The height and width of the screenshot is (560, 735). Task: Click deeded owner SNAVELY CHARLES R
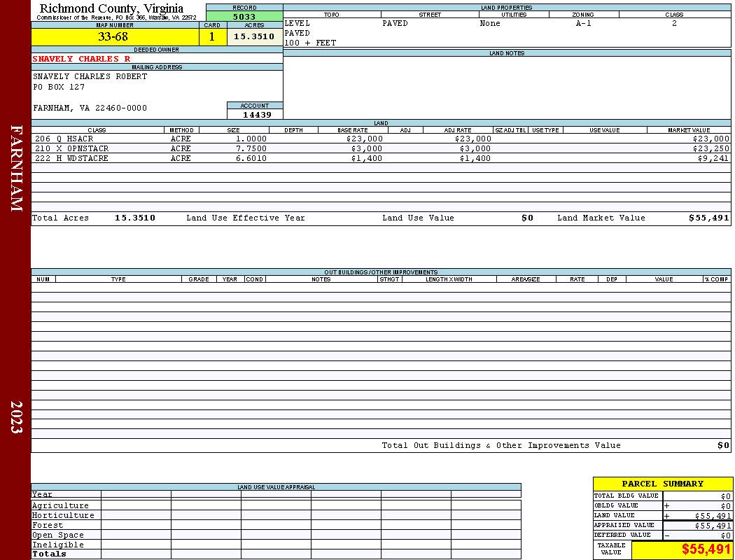click(82, 59)
